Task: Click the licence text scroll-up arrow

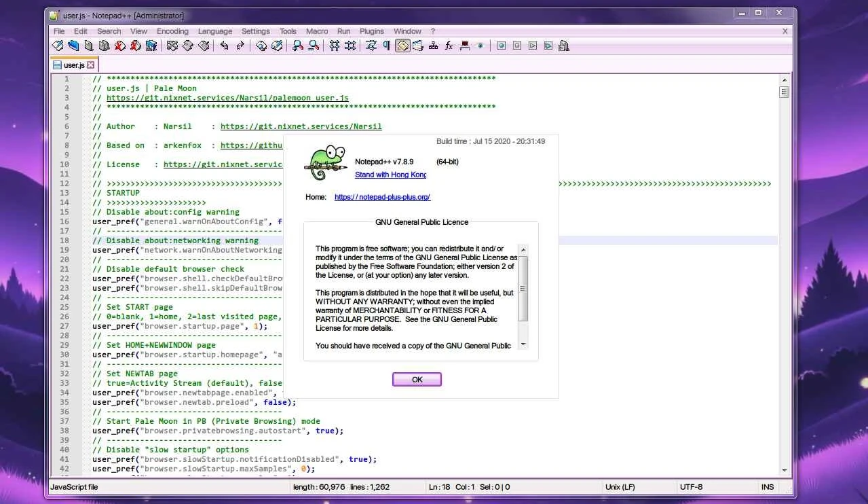Action: click(x=523, y=250)
